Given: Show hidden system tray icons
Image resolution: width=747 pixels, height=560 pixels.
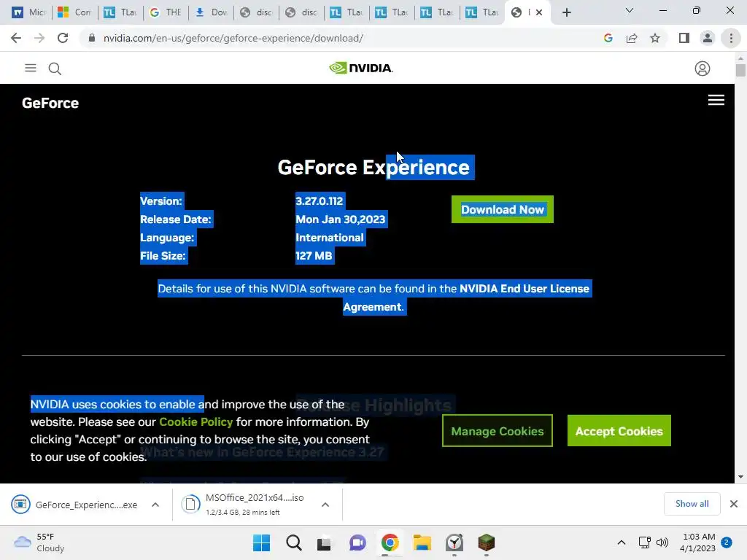Looking at the screenshot, I should [x=622, y=542].
